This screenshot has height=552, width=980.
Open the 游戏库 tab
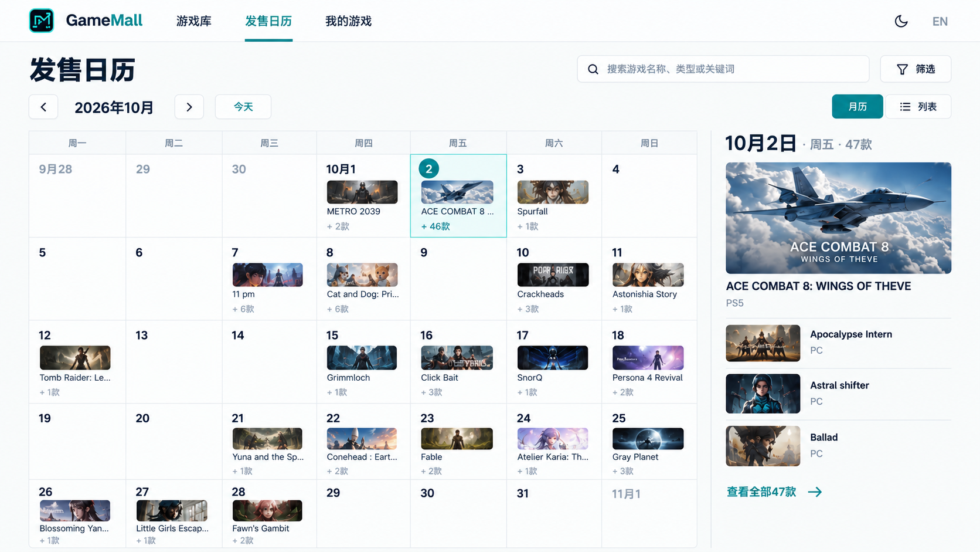193,21
